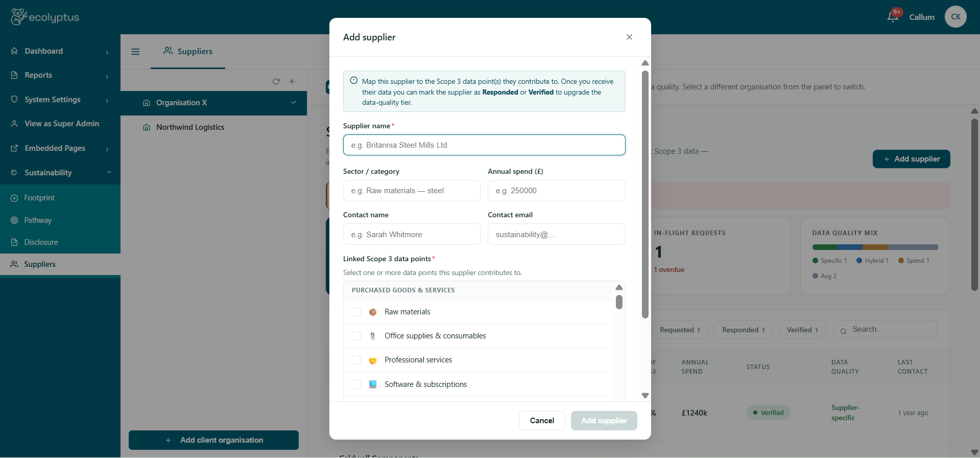Image resolution: width=980 pixels, height=458 pixels.
Task: Click the data quality mix bar
Action: pos(875,247)
